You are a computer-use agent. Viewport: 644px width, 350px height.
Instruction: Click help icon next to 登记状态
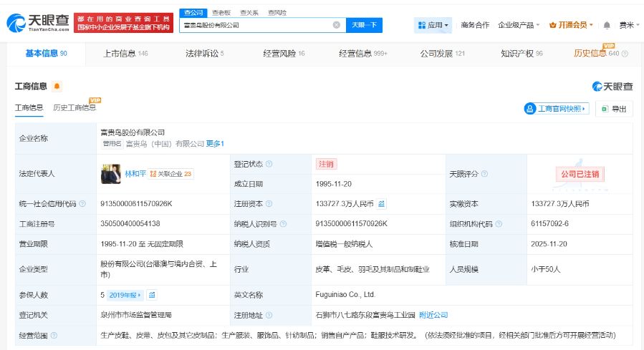pos(269,164)
